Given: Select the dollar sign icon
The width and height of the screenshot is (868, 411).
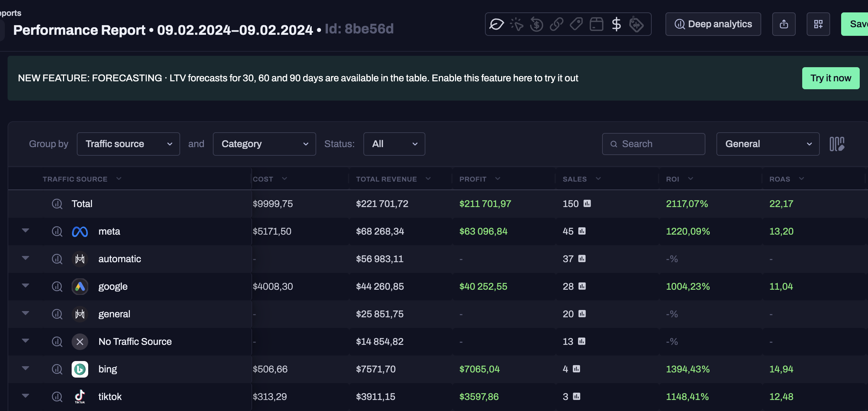Looking at the screenshot, I should click(616, 24).
